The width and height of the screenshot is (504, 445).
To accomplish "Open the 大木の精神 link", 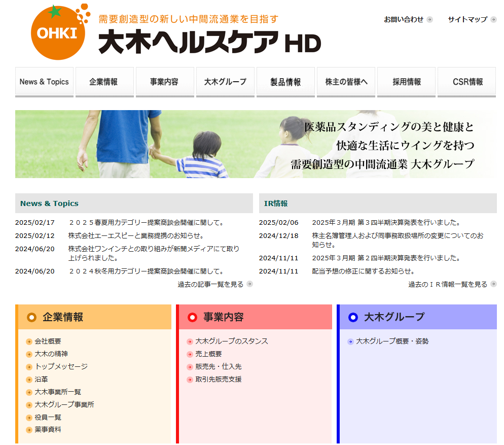I will point(51,354).
